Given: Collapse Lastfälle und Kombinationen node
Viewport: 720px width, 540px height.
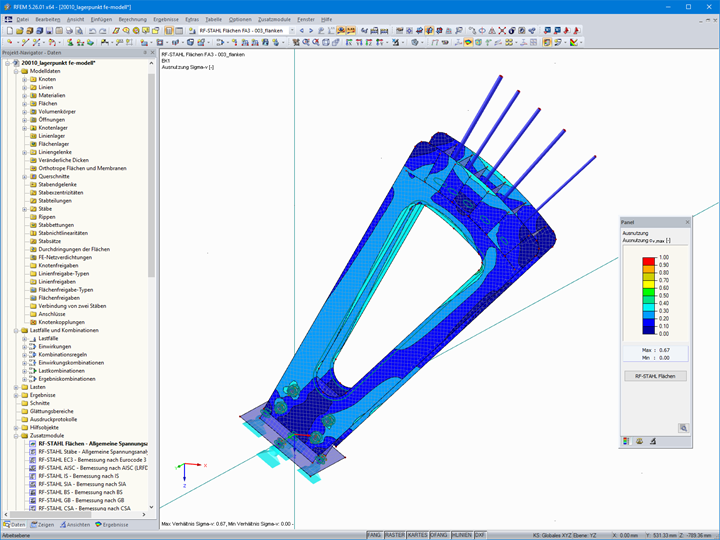Looking at the screenshot, I should point(16,330).
